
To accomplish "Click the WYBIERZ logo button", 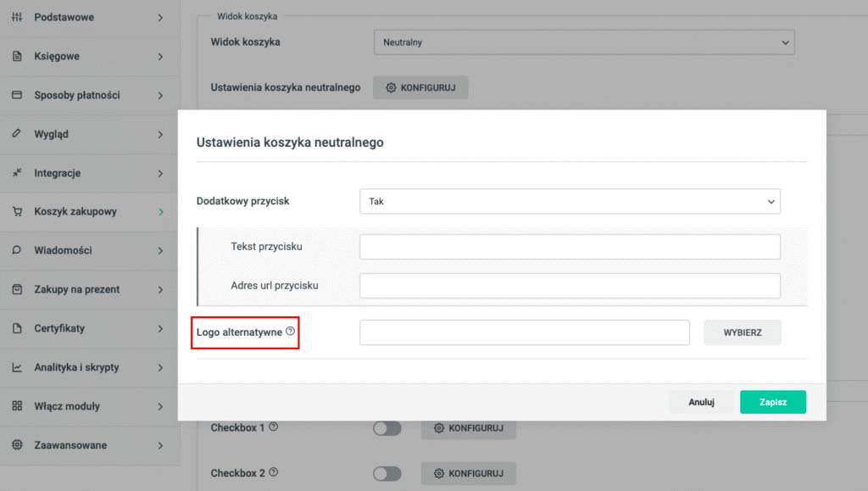I will 743,332.
